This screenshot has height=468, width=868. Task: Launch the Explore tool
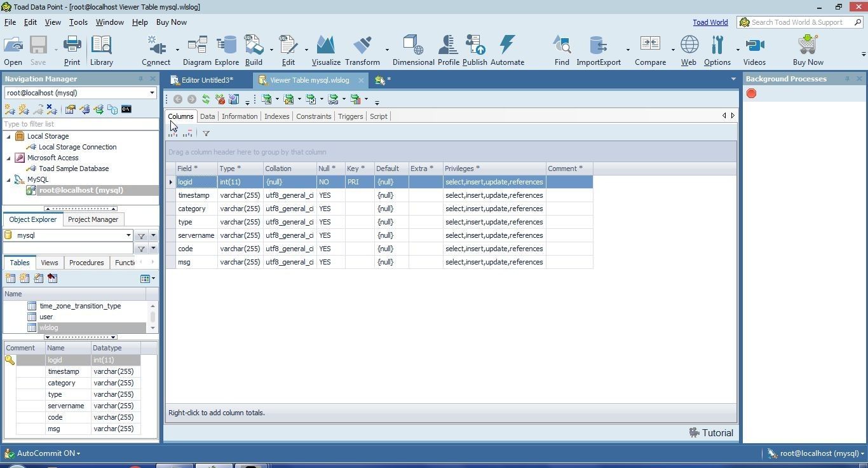226,51
